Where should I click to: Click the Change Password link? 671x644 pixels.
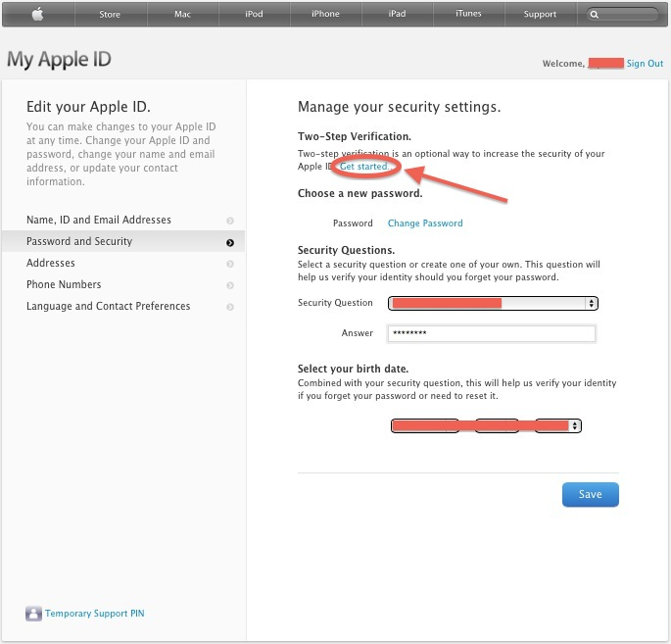425,223
